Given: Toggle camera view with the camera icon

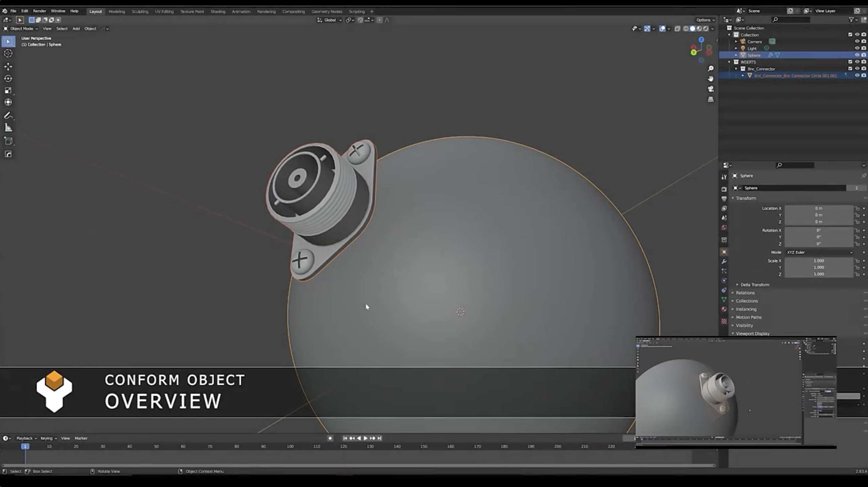Looking at the screenshot, I should pyautogui.click(x=711, y=89).
